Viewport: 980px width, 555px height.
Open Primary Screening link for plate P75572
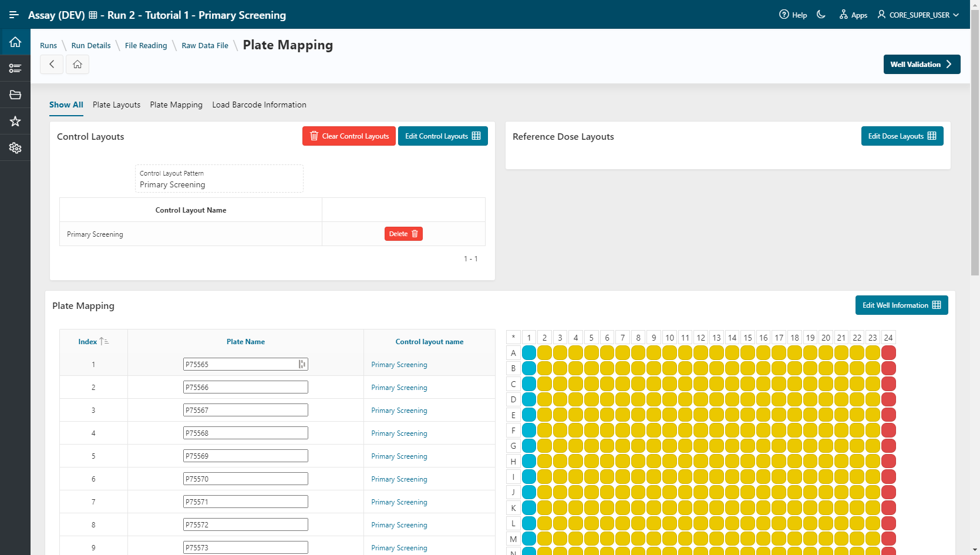399,525
